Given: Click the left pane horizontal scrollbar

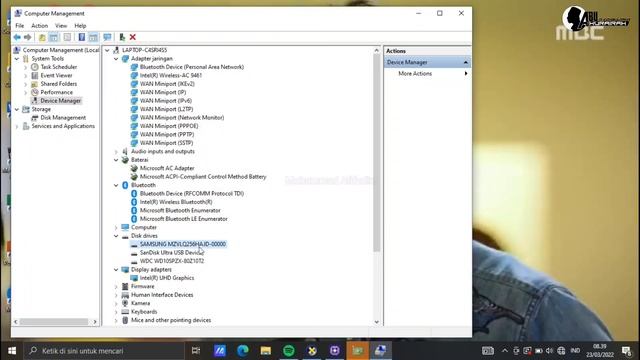Looking at the screenshot, I should [x=53, y=322].
